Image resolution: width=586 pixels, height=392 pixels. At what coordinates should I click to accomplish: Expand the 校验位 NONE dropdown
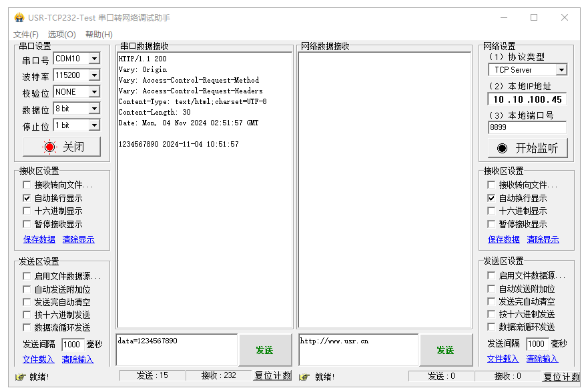click(95, 92)
